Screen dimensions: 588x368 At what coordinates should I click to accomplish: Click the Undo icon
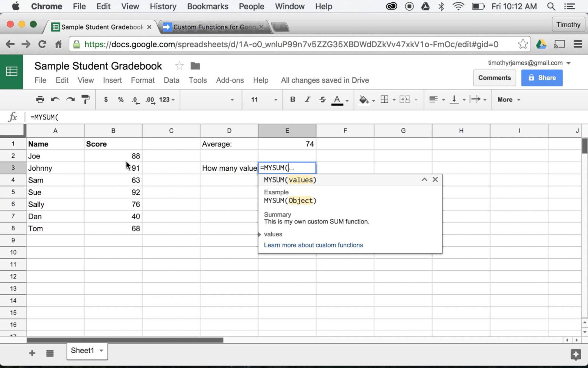[x=55, y=99]
